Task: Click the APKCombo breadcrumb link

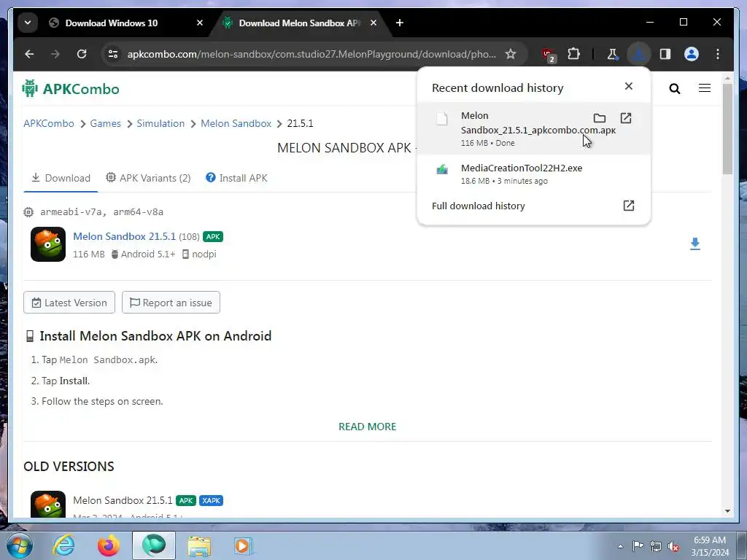Action: tap(49, 123)
